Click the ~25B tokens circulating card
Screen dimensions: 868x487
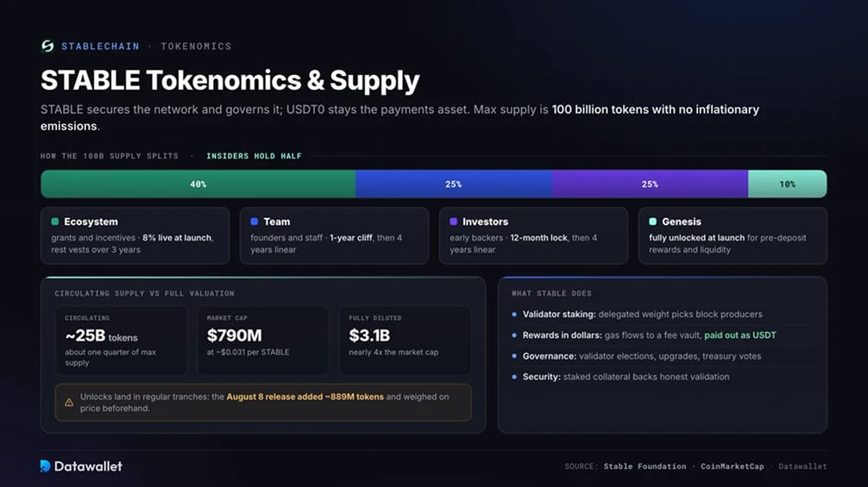(x=122, y=340)
